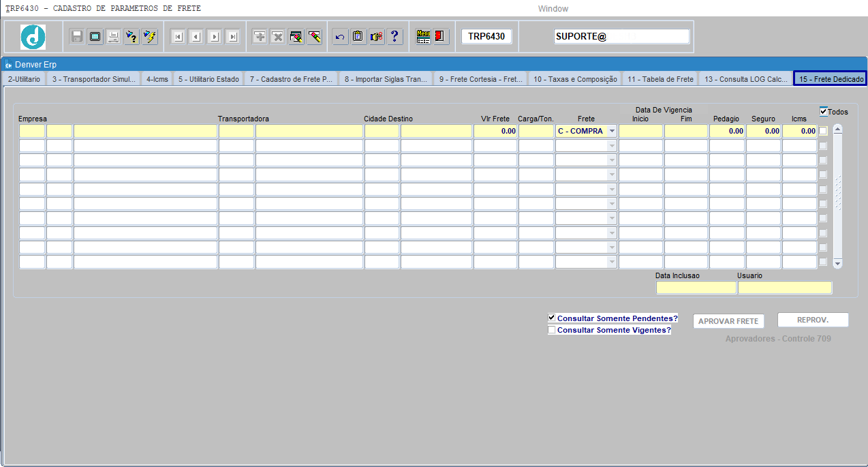The height and width of the screenshot is (467, 868).
Task: Click first row Icms 0.00 field
Action: tap(799, 131)
